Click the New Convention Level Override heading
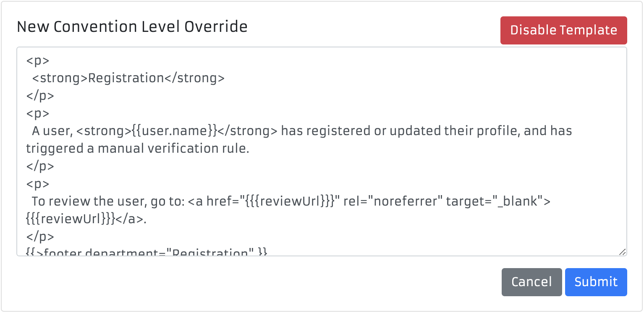 pyautogui.click(x=132, y=27)
